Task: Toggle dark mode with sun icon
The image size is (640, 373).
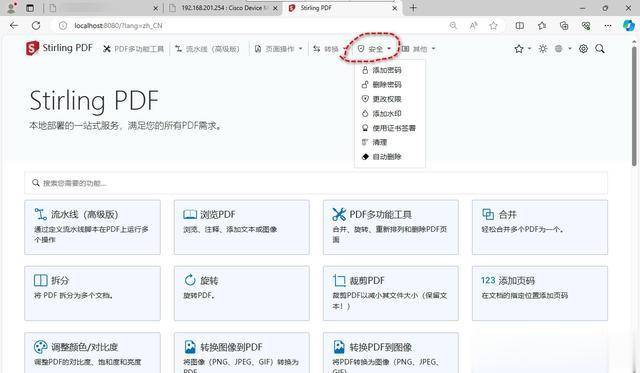Action: pyautogui.click(x=542, y=49)
